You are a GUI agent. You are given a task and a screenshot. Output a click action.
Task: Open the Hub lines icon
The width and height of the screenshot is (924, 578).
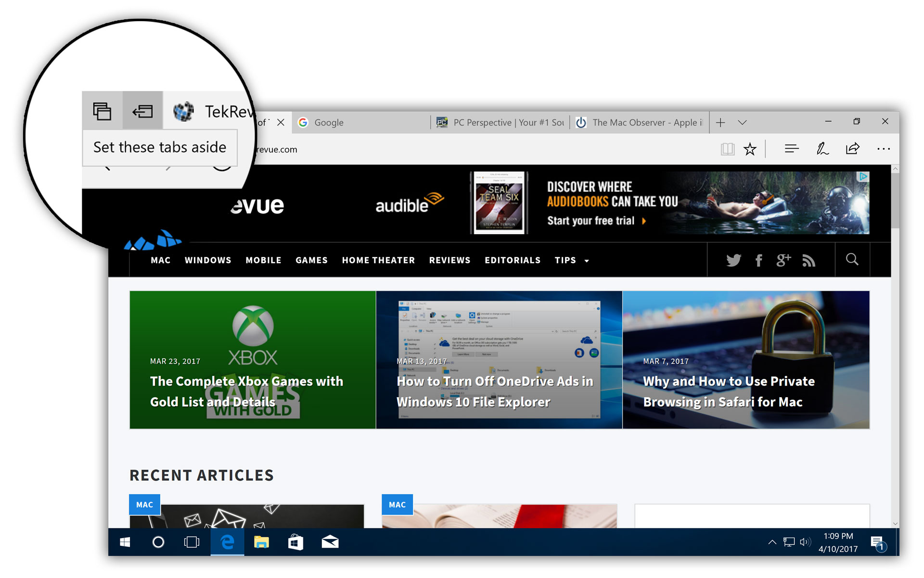click(792, 149)
